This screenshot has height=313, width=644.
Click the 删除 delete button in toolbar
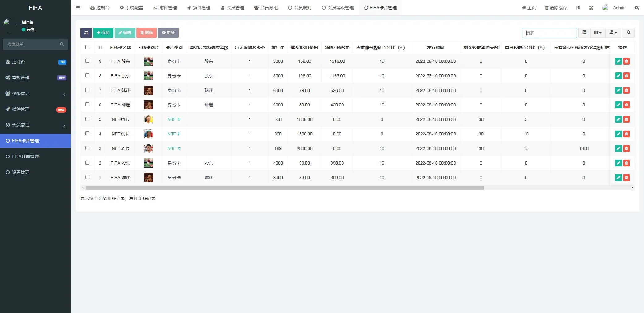(x=147, y=33)
